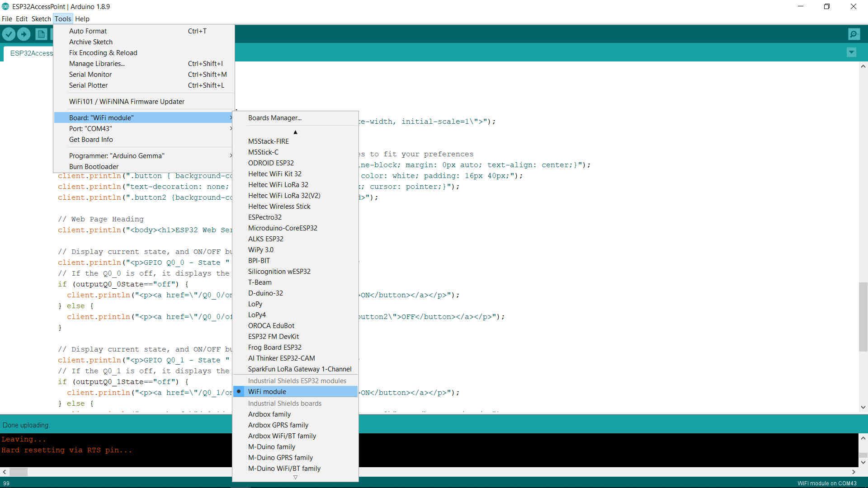Image resolution: width=868 pixels, height=488 pixels.
Task: Select Industrial Shields ESP32 modules group
Action: pos(297,380)
